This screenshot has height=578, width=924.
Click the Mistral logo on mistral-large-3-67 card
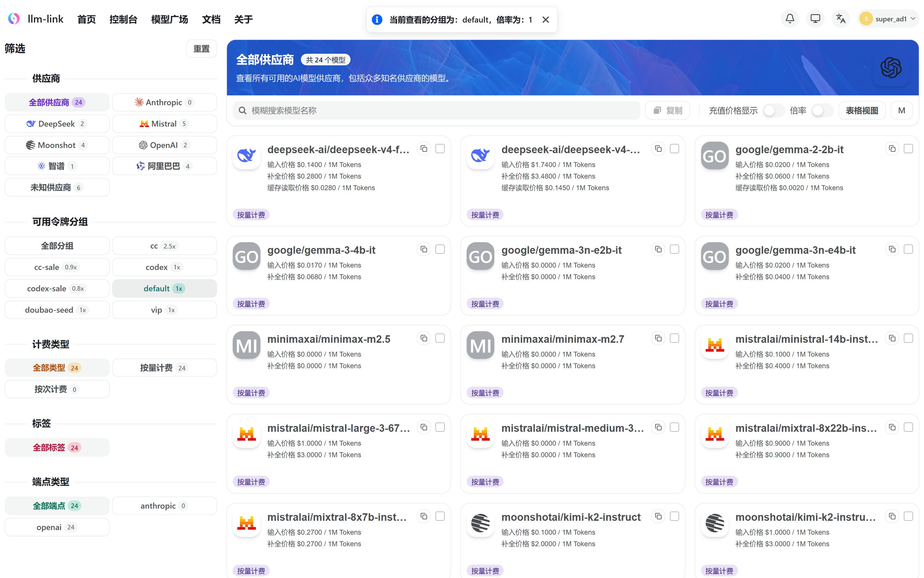247,434
